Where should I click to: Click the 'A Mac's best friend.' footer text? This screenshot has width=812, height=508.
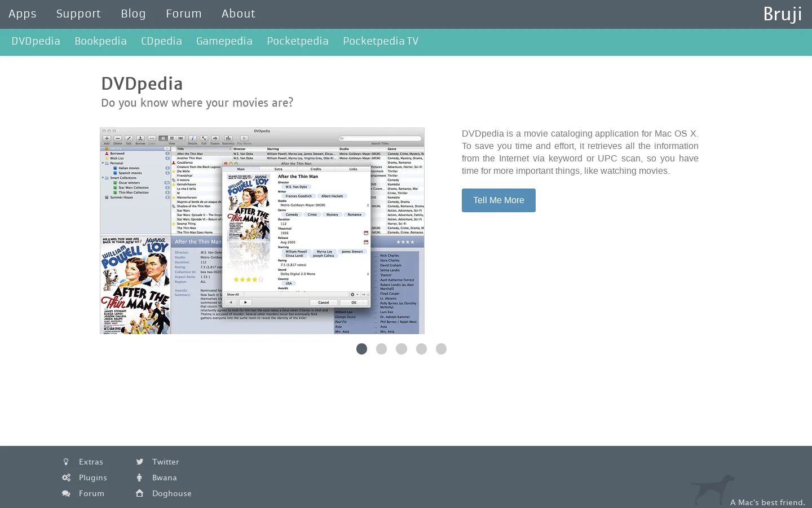click(x=767, y=502)
